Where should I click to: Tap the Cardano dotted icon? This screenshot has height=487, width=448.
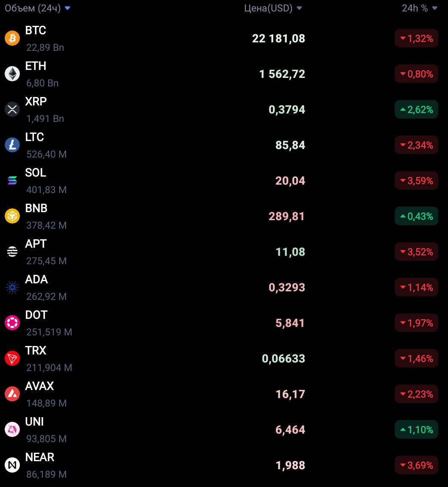pos(12,287)
